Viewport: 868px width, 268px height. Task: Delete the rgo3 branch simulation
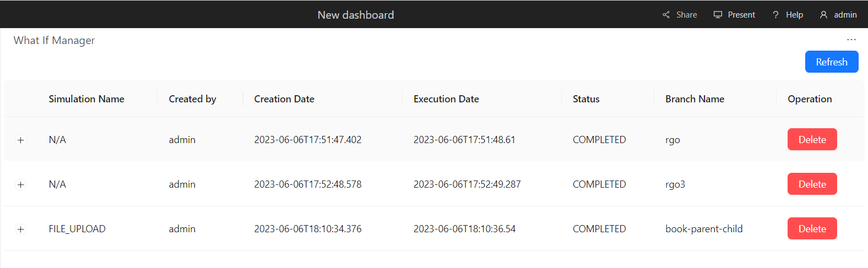tap(812, 184)
